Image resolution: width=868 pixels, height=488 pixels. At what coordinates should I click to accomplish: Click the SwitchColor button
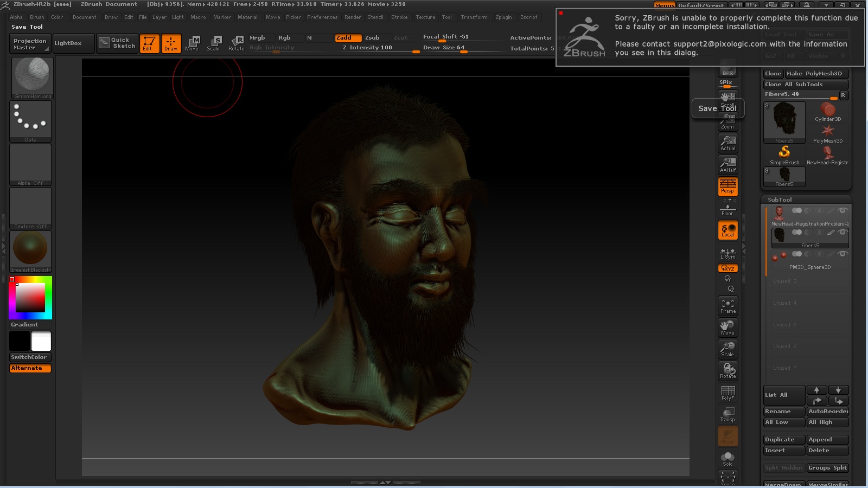coord(30,357)
